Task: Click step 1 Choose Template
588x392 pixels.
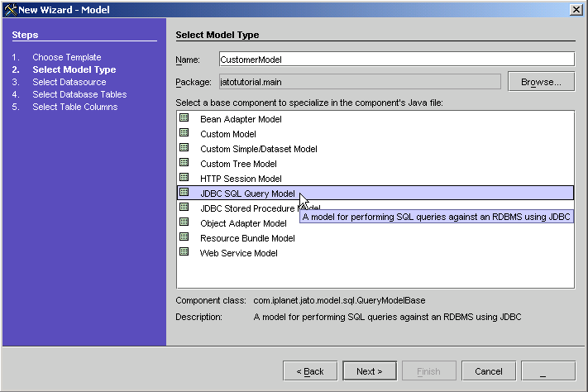Action: pyautogui.click(x=67, y=57)
